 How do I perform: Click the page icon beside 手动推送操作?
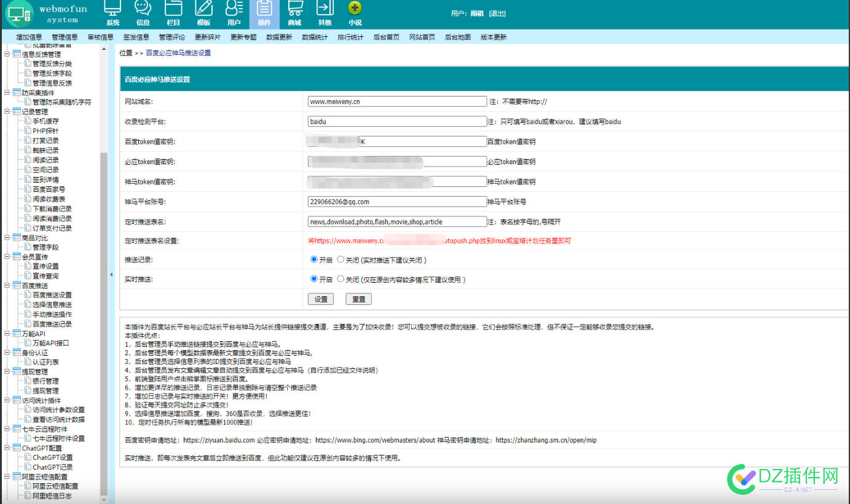click(x=28, y=314)
